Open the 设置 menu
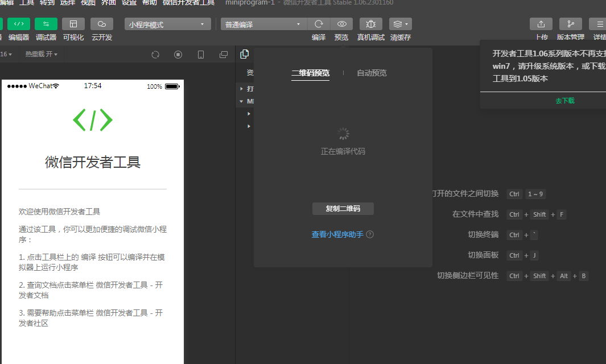Screen dimensions: 606x364 129,2
